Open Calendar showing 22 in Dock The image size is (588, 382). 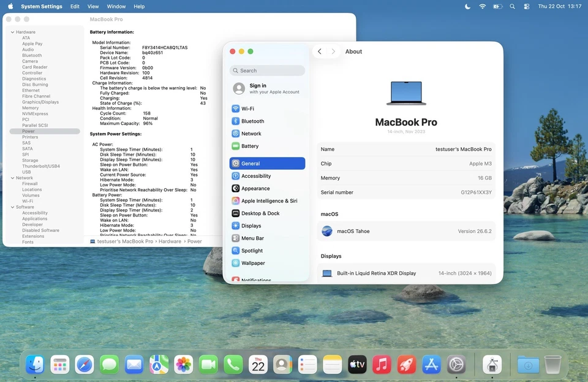[258, 364]
